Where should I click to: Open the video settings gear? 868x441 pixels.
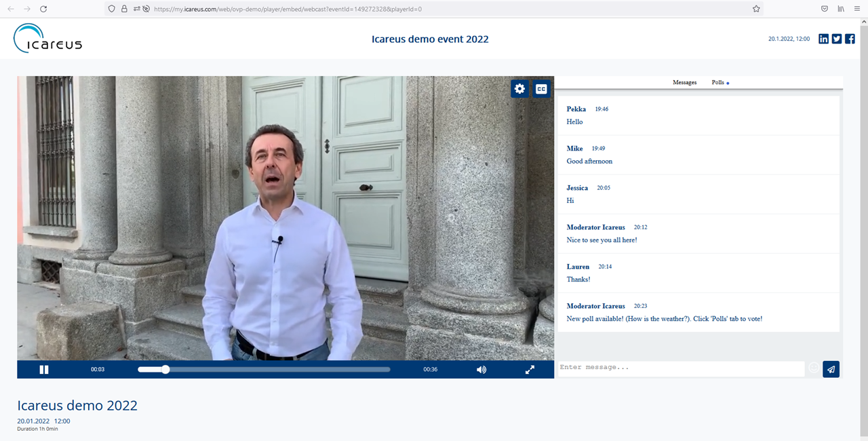(519, 89)
